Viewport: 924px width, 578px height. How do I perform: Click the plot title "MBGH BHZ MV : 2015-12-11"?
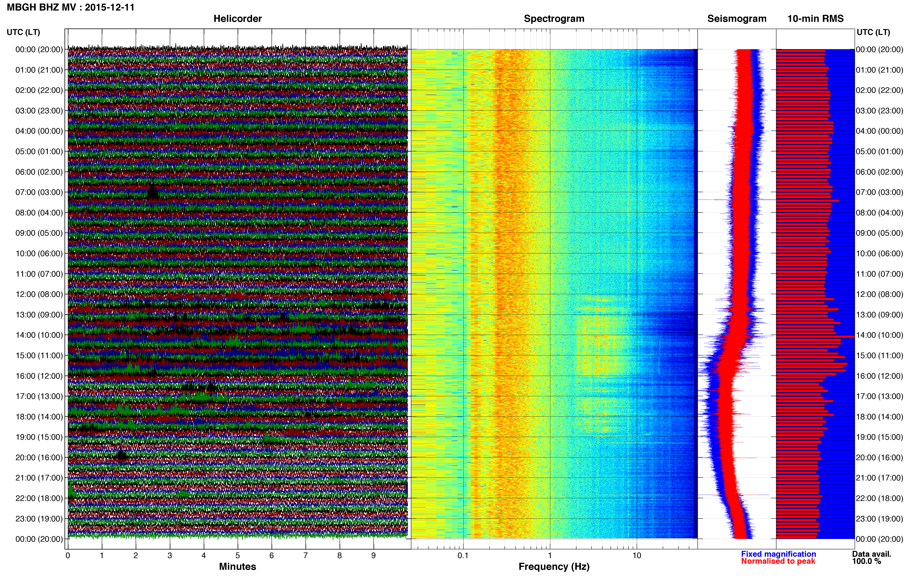pyautogui.click(x=71, y=7)
